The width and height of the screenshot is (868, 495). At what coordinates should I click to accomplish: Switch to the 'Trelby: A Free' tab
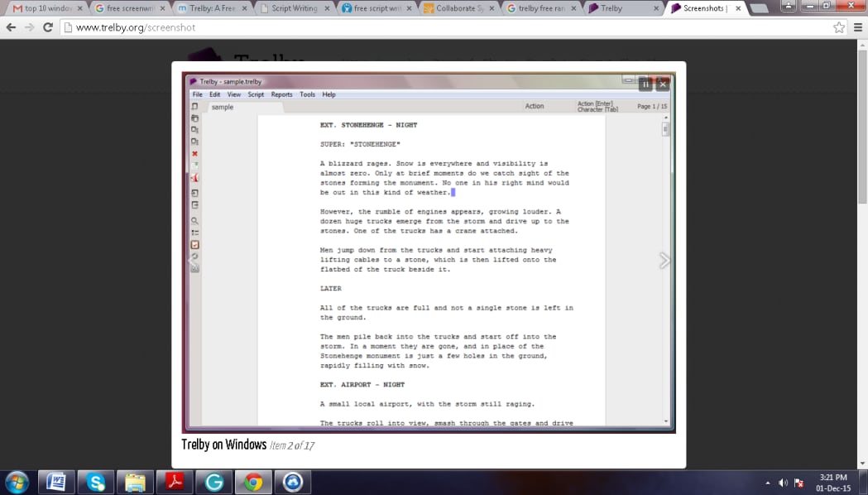click(x=213, y=8)
